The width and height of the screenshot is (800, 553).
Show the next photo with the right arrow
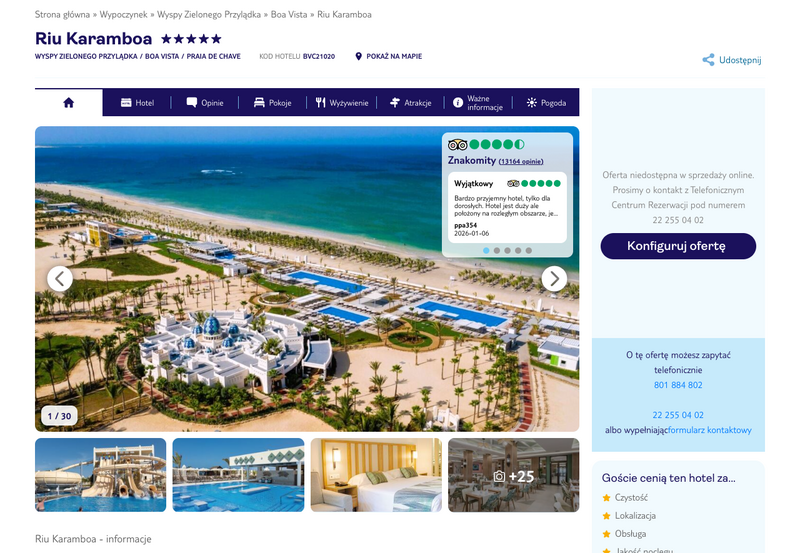[x=554, y=279]
